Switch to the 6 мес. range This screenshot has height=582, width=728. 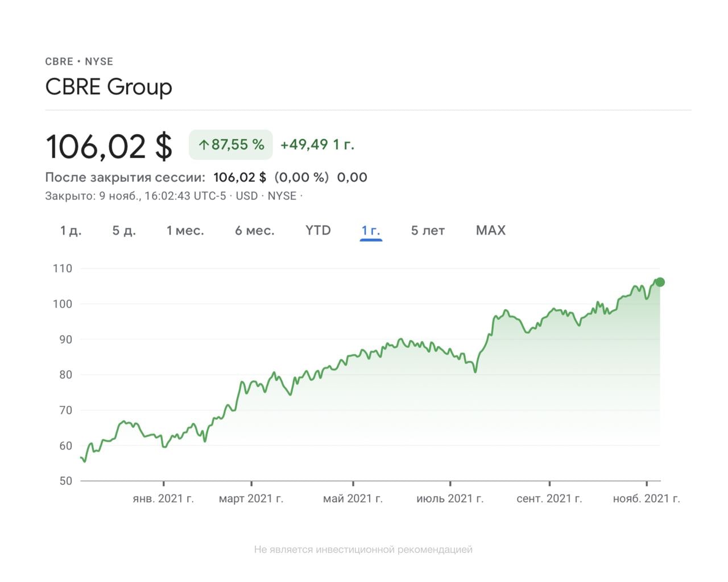[255, 230]
